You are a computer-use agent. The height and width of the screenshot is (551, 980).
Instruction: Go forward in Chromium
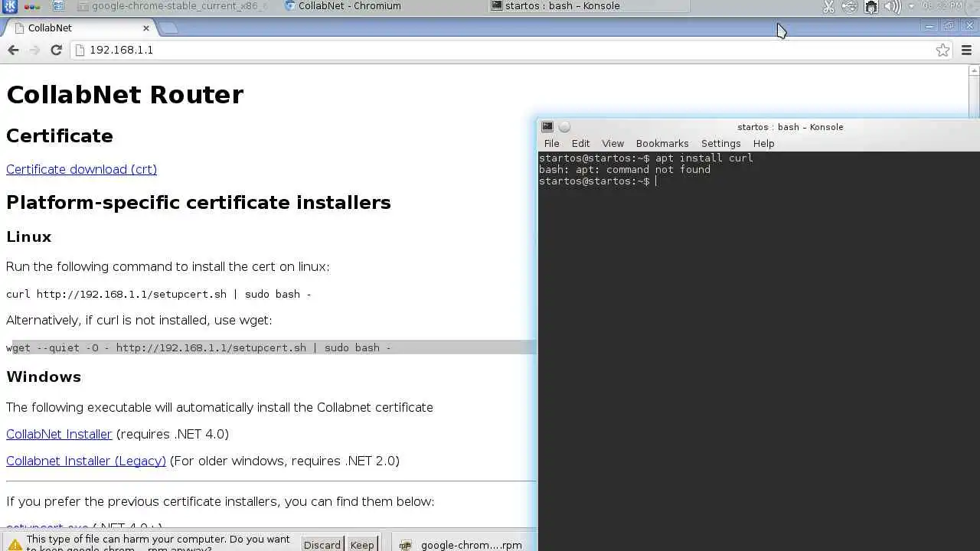[34, 50]
